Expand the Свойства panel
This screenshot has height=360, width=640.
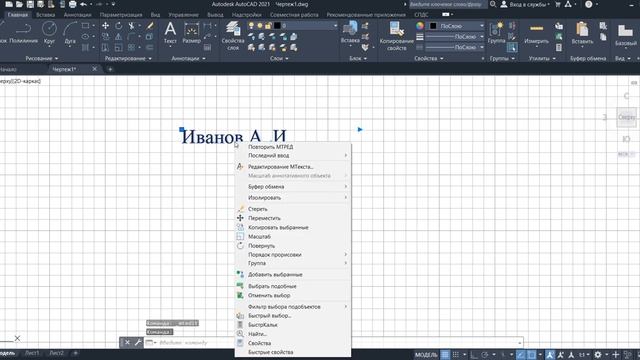(x=429, y=58)
